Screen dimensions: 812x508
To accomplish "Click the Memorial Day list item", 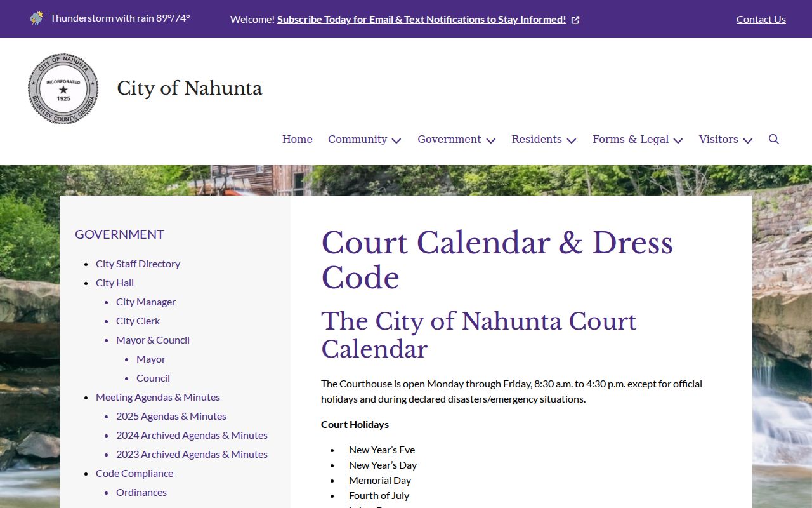I will [380, 480].
